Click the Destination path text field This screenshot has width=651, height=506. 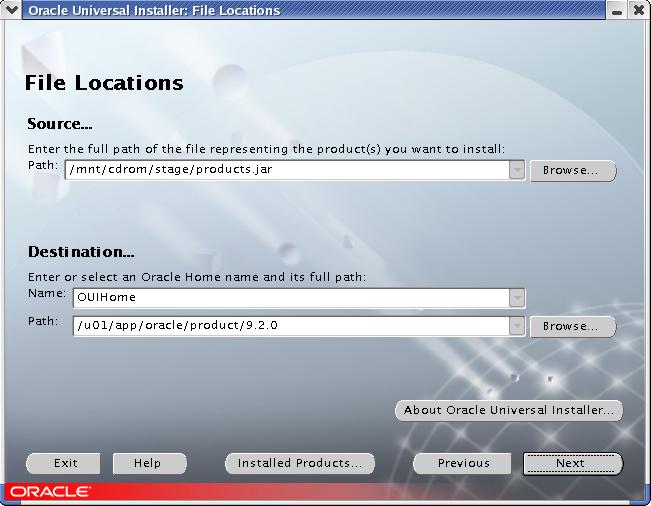pyautogui.click(x=290, y=326)
